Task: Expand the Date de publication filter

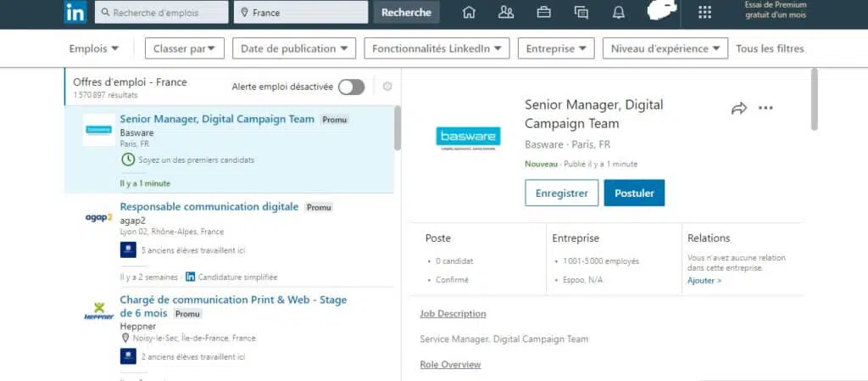Action: click(x=294, y=48)
